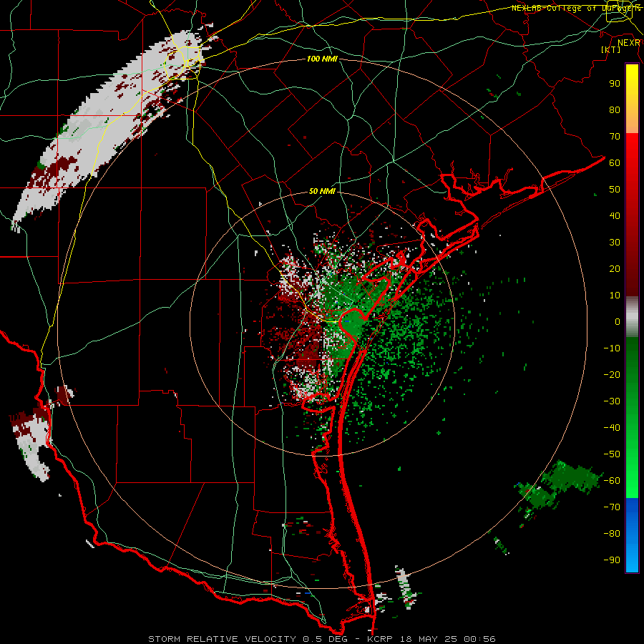Pick the blue bottom segment of color scale
Viewport: 644px width, 644px height.
[632, 535]
